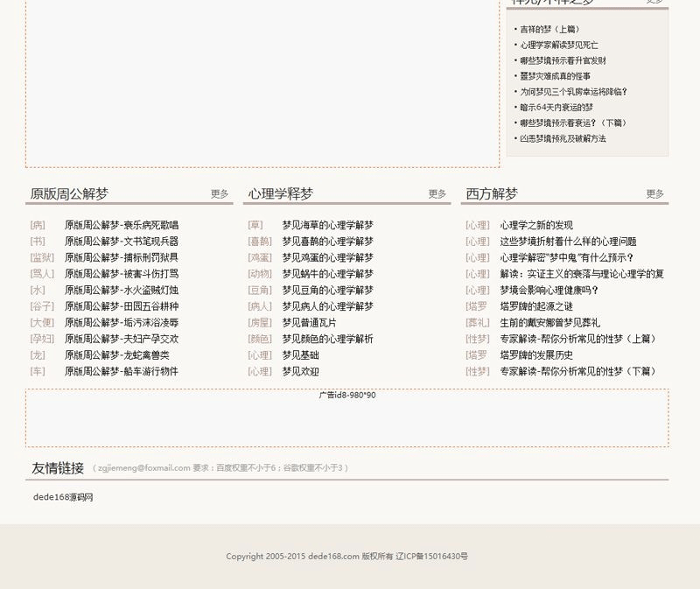Open 哪些梦境预示着升官发财 link
This screenshot has width=700, height=589.
click(563, 60)
